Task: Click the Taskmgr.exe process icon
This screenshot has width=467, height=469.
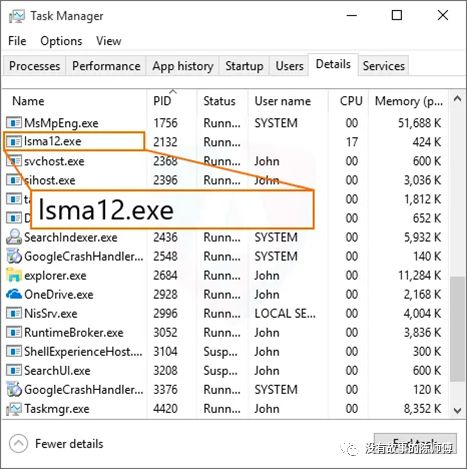Action: pos(14,409)
